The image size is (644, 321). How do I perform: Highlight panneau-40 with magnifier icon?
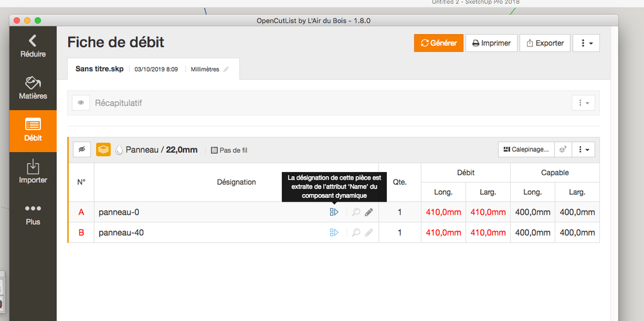click(x=356, y=232)
